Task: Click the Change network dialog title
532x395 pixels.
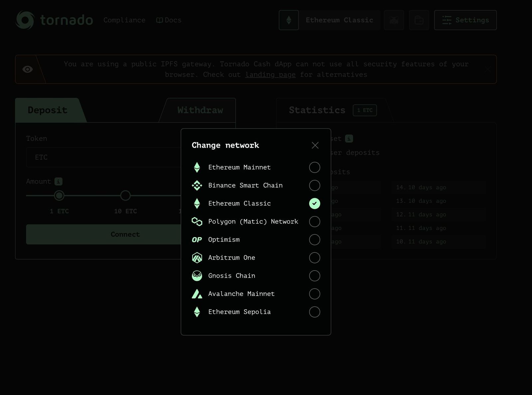Action: tap(225, 145)
